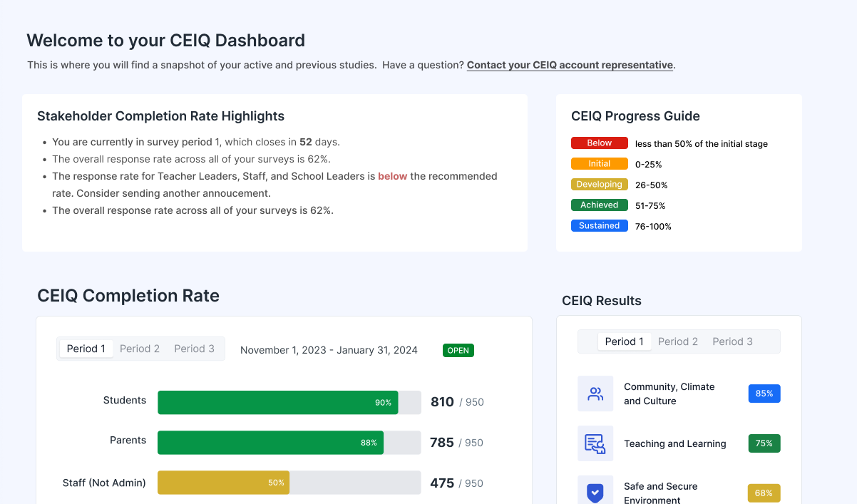Click the Safe and Secure Environment shield icon
The width and height of the screenshot is (857, 504).
(595, 493)
